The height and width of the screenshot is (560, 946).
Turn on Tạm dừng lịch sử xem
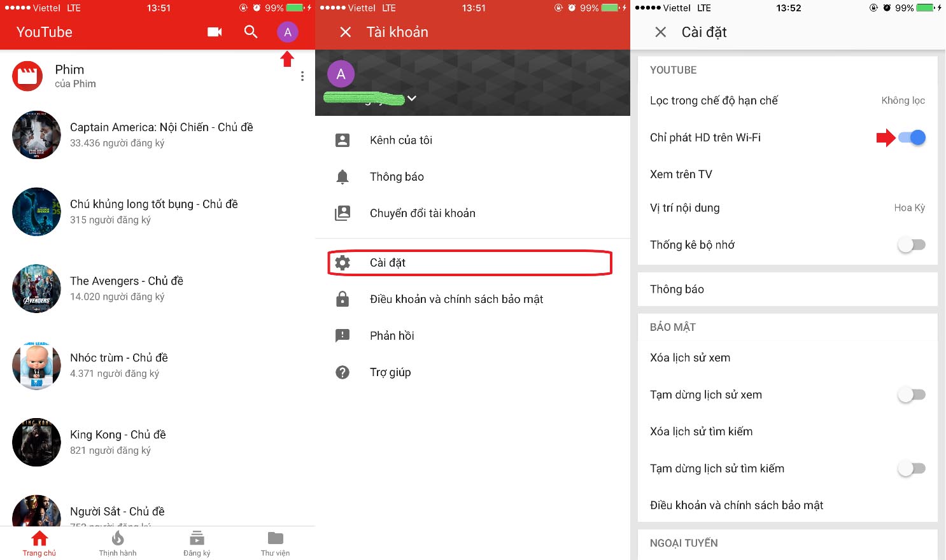[911, 395]
